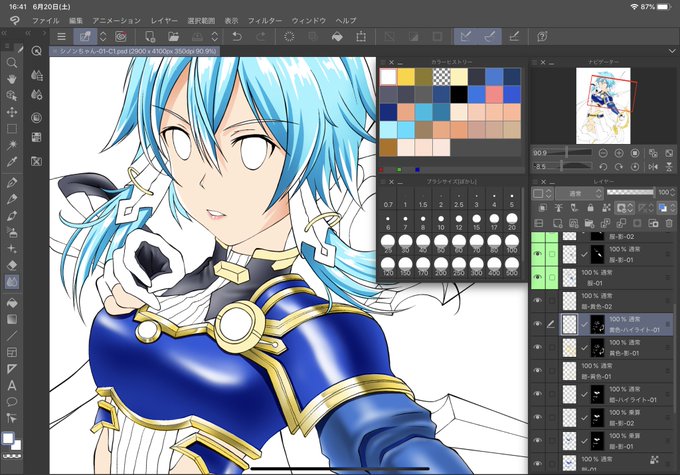Click the flip horizontal icon in Navigator
680x475 pixels.
coord(653,167)
